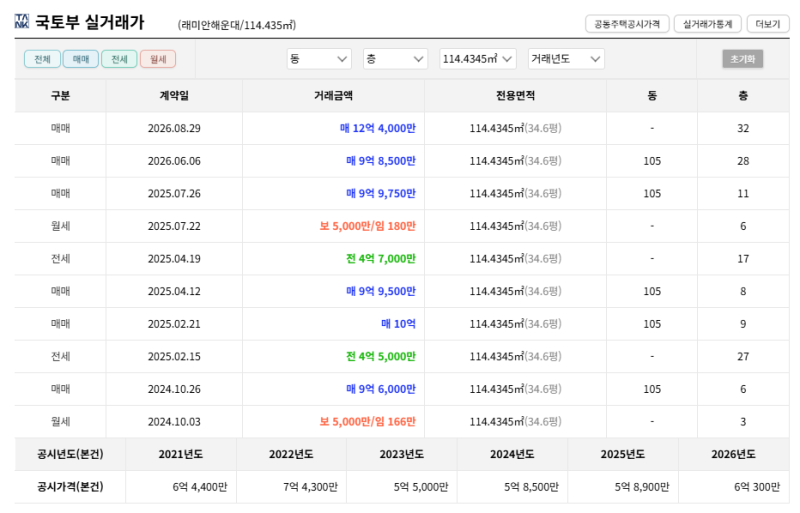Screen dimensions: 800x513
Task: Open the 층 dropdown
Action: point(395,59)
